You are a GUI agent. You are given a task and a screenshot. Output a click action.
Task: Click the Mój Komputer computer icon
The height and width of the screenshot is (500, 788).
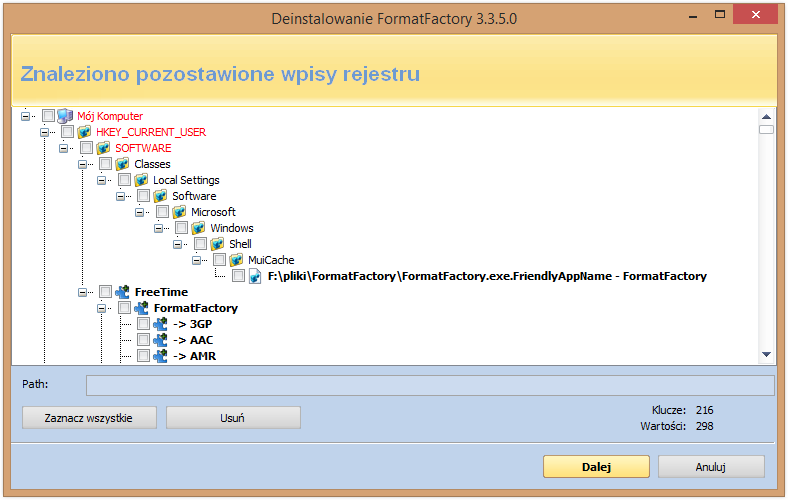(65, 116)
